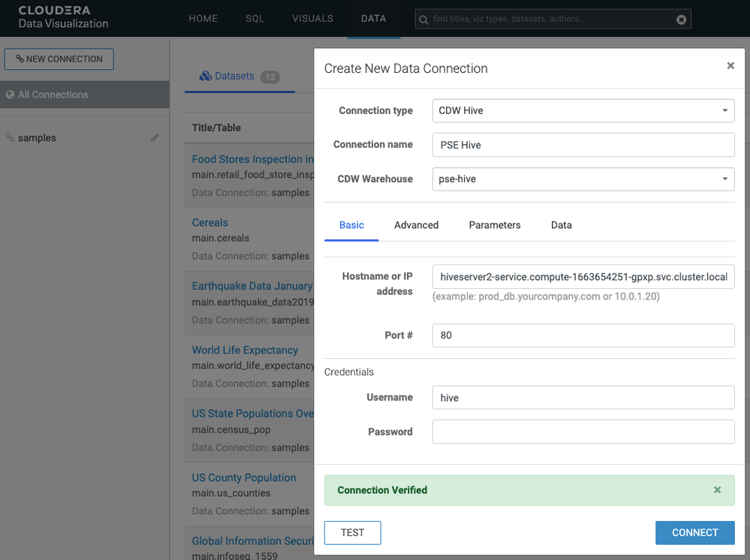Switch to the Parameters tab
Viewport: 750px width, 560px height.
[495, 224]
